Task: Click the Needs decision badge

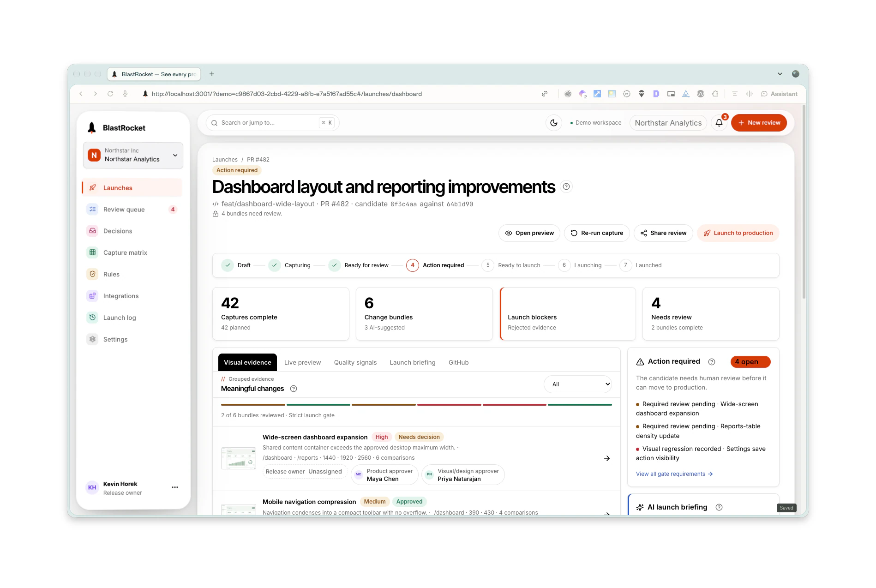Action: (x=419, y=437)
